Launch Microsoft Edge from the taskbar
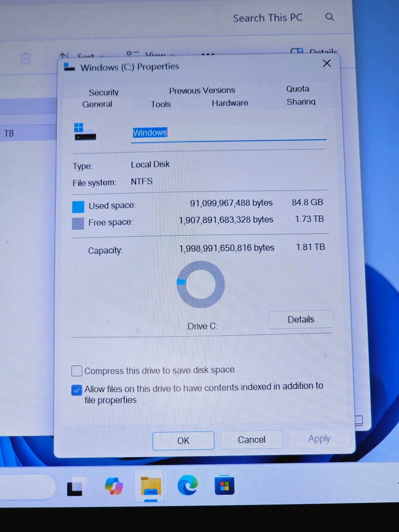Screen dimensions: 399x532 [x=187, y=485]
